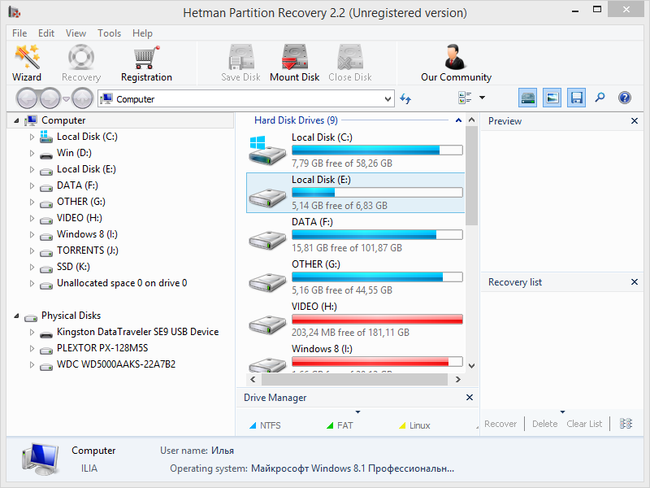Open the Computer address dropdown
Viewport: 650px width, 488px height.
click(388, 99)
